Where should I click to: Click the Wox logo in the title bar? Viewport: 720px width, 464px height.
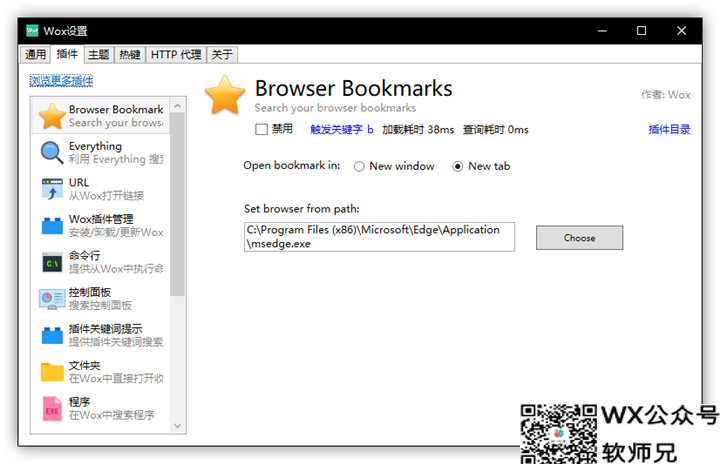[32, 31]
